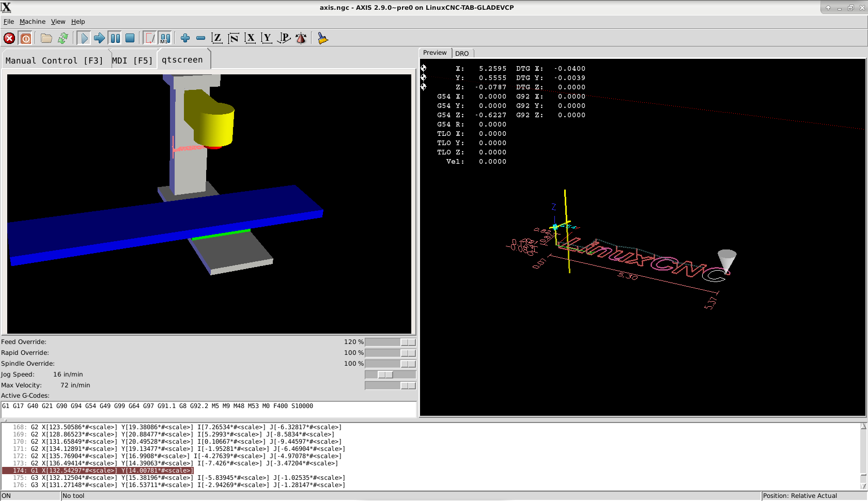Screen dimensions: 868x501
Task: Step one line of the program
Action: 99,38
